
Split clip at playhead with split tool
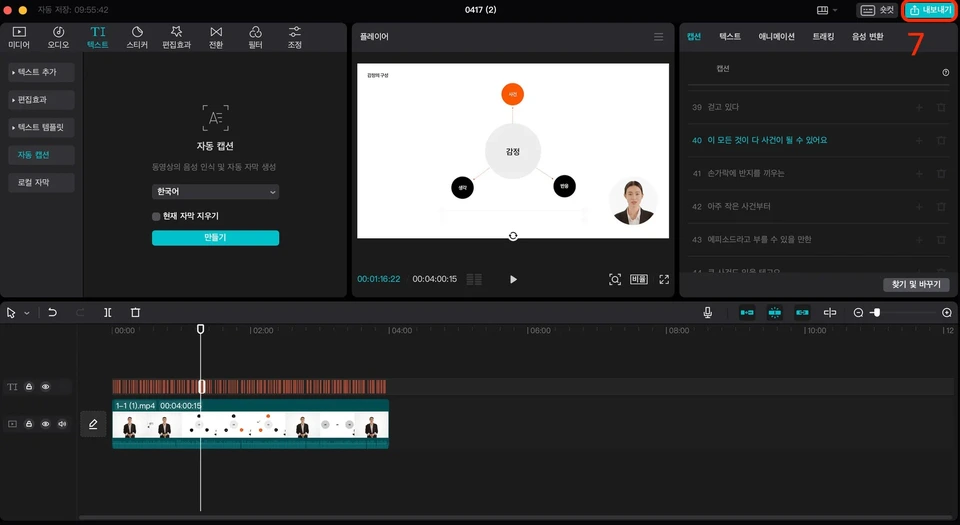(x=108, y=313)
